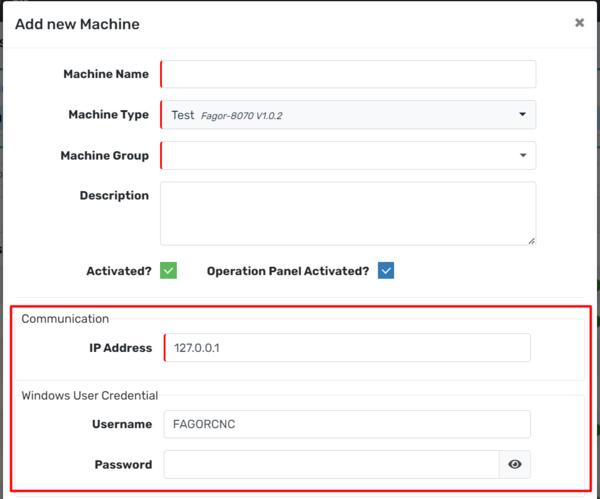Uncheck the green Activated? checkbox
The image size is (600, 499).
168,271
